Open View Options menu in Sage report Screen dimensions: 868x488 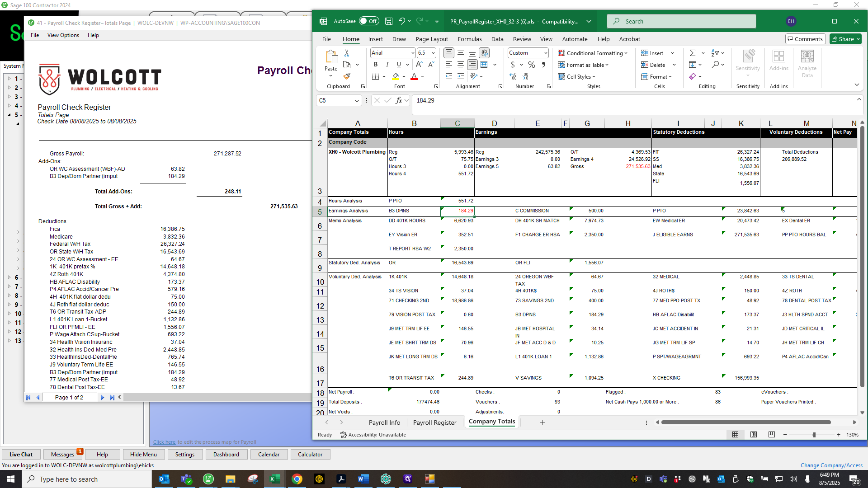(63, 35)
